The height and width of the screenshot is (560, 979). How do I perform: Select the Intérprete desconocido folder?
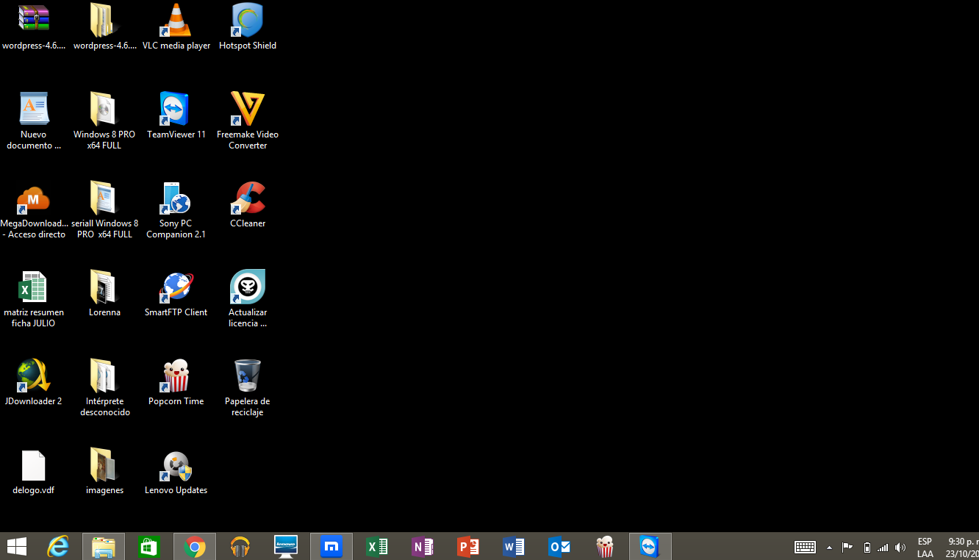tap(104, 376)
